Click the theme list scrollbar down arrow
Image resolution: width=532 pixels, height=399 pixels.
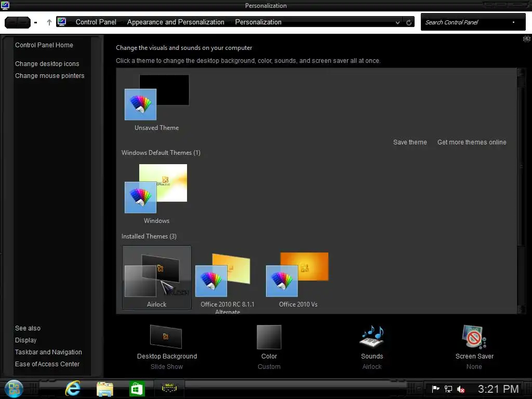521,309
